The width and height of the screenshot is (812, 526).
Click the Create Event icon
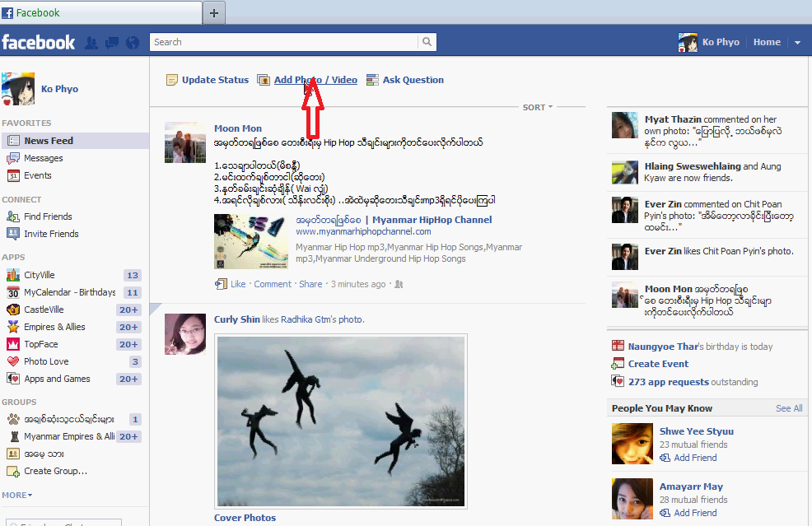618,364
